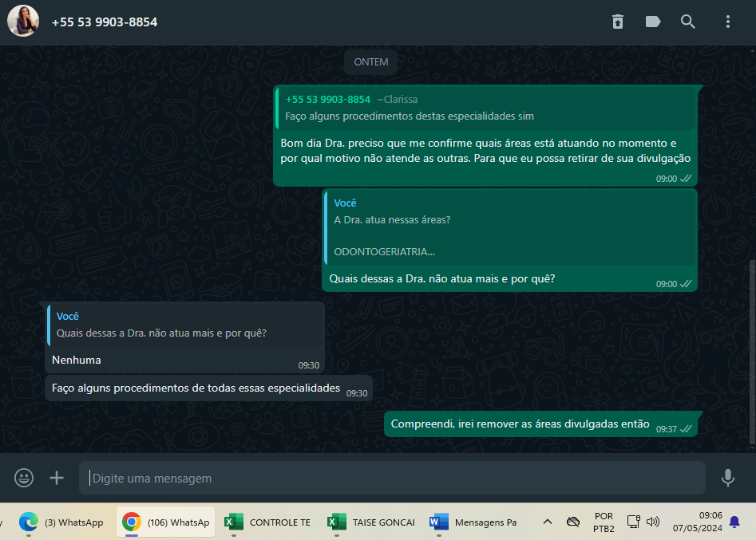Open the three-dot chat menu
The width and height of the screenshot is (756, 540).
click(727, 22)
